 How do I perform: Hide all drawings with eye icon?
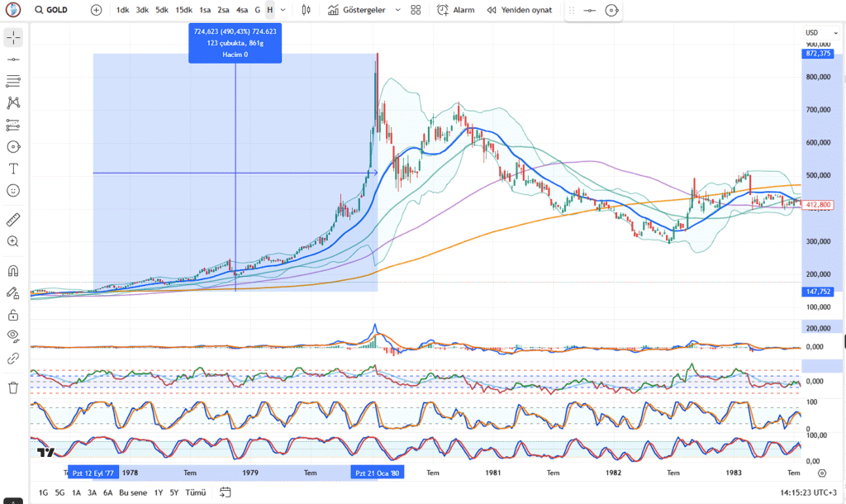coord(13,337)
